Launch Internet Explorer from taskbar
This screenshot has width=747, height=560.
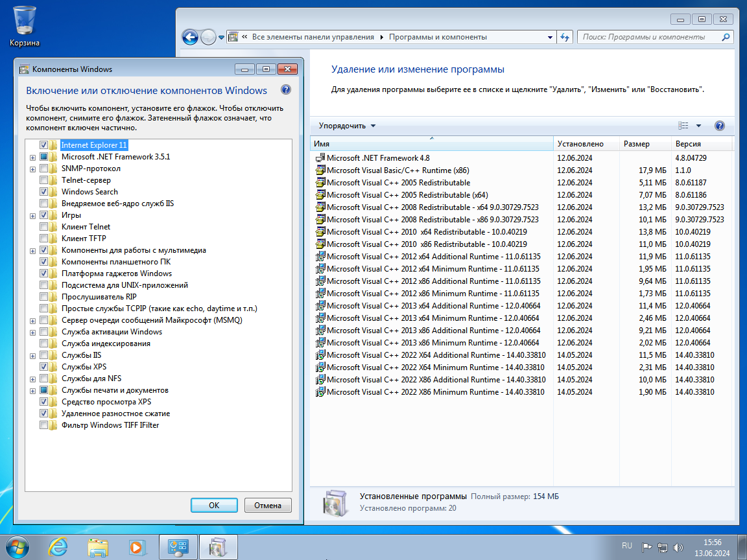click(58, 547)
